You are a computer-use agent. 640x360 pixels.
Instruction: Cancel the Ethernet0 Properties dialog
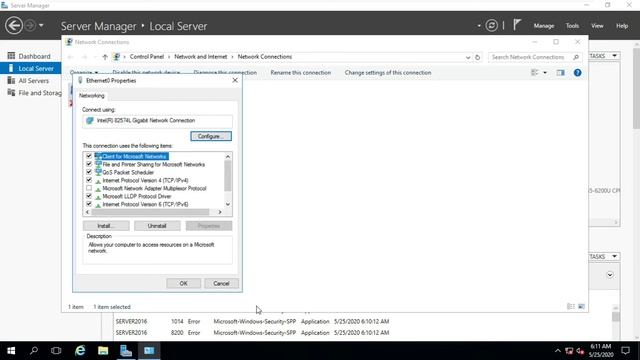221,283
